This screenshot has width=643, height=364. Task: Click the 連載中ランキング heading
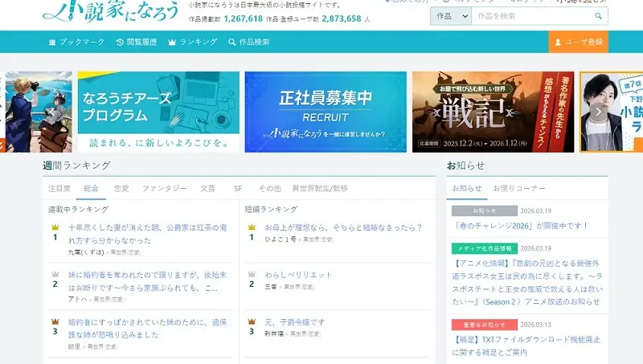point(78,209)
